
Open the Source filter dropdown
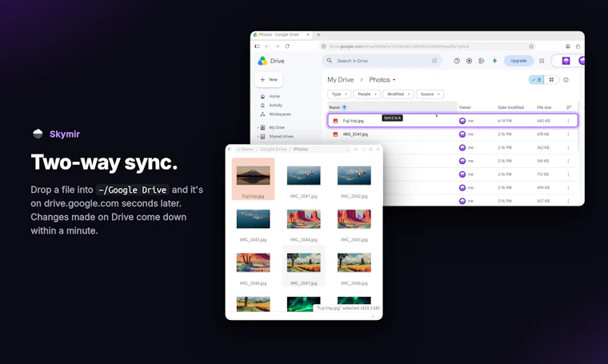tap(430, 94)
